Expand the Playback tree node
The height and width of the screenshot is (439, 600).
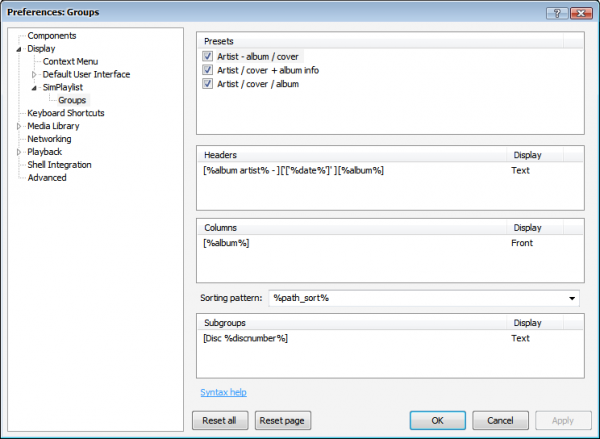[19, 153]
